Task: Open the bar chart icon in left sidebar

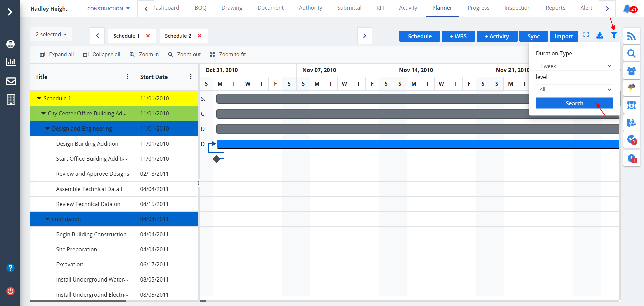Action: 11,62
